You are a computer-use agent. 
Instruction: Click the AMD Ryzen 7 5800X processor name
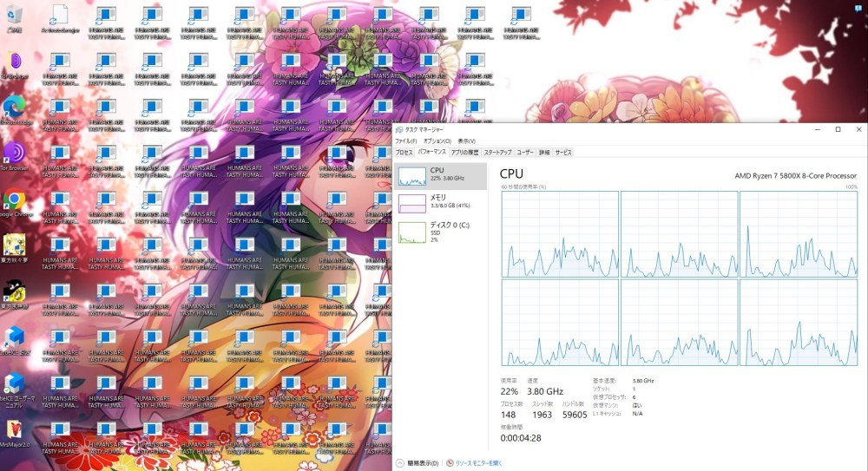tap(795, 175)
